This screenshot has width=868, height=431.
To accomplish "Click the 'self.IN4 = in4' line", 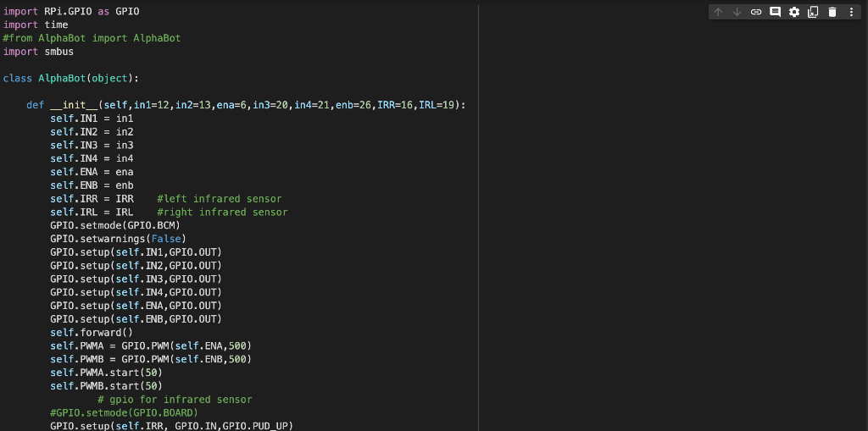I will point(92,159).
